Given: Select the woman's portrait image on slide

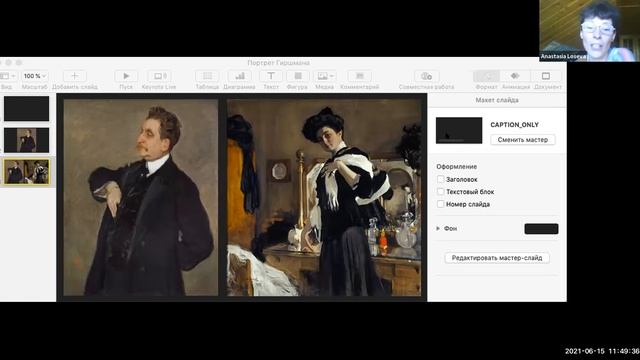Looking at the screenshot, I should pyautogui.click(x=324, y=198).
